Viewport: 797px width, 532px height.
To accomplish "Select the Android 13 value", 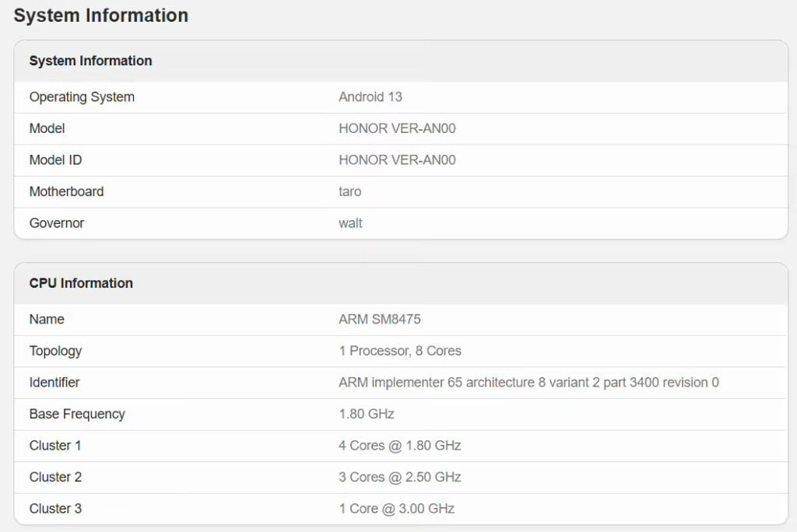I will (x=370, y=97).
